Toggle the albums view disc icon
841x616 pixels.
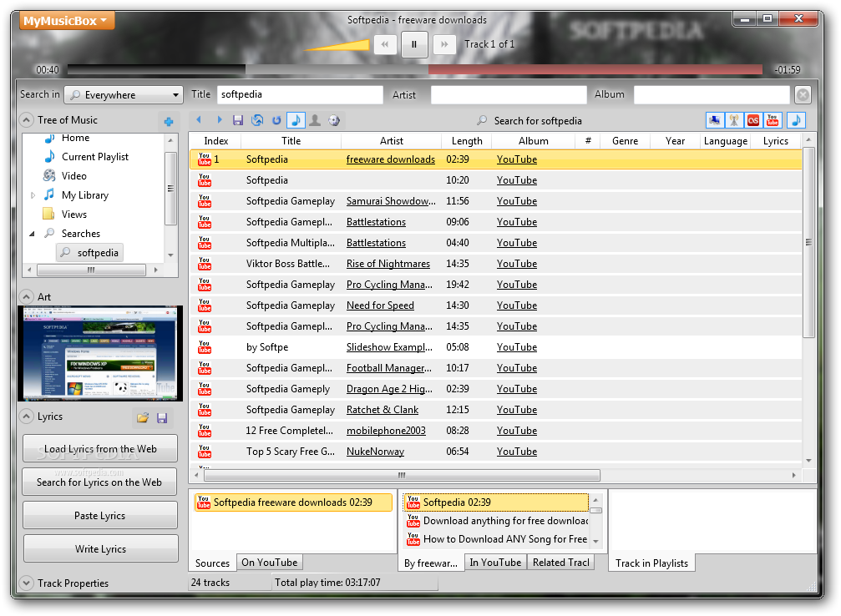[334, 120]
